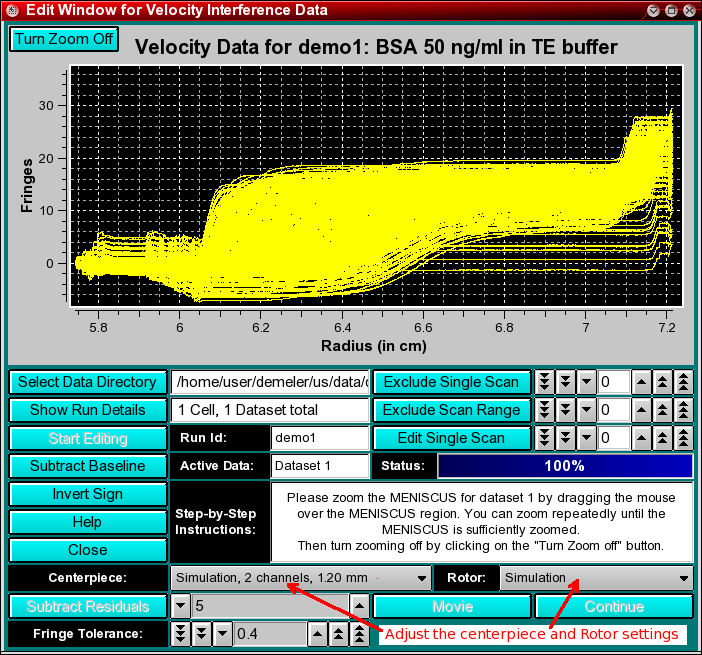Play the scan Movie

pos(452,606)
